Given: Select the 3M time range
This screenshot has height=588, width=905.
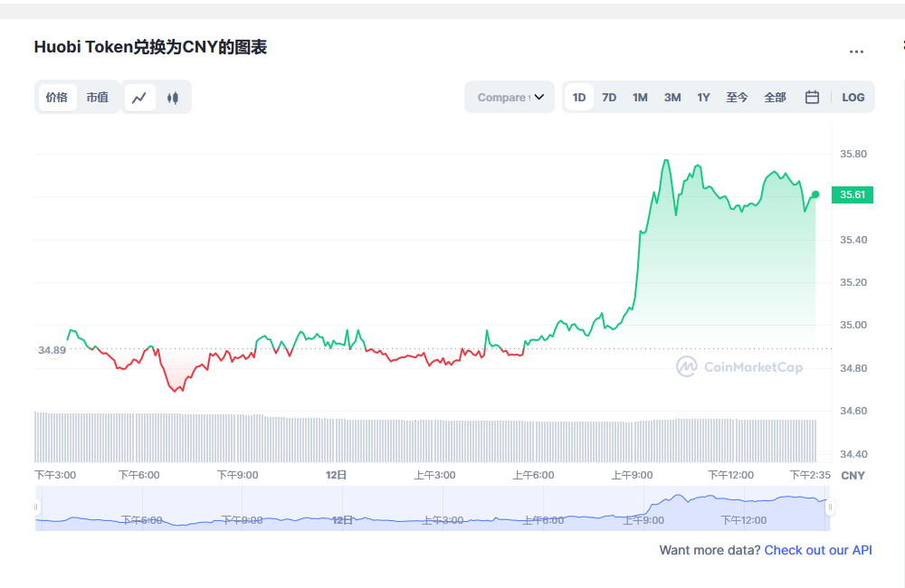Looking at the screenshot, I should tap(672, 97).
